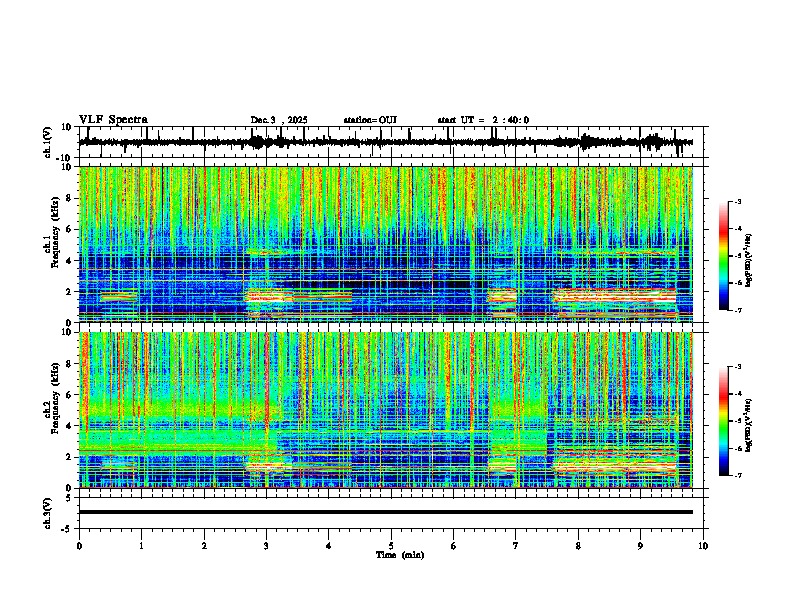Click the ch.2 frequency axis "8" tick label
Viewport: 792px width, 612px height.
tap(70, 363)
